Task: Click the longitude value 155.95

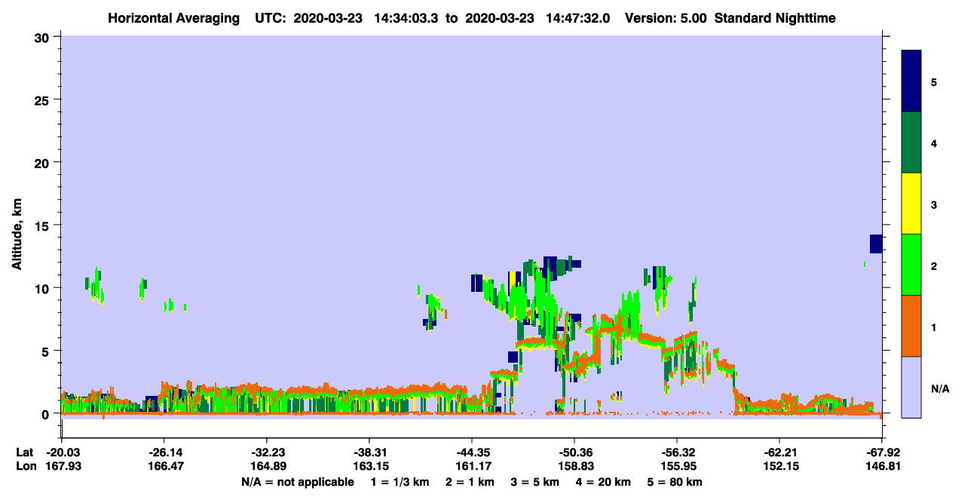Action: (677, 467)
